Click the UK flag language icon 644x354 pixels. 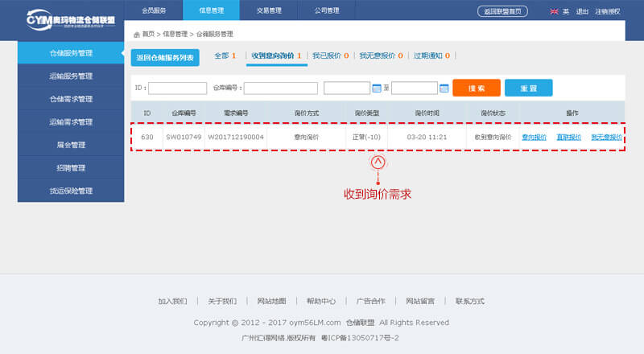(x=553, y=11)
